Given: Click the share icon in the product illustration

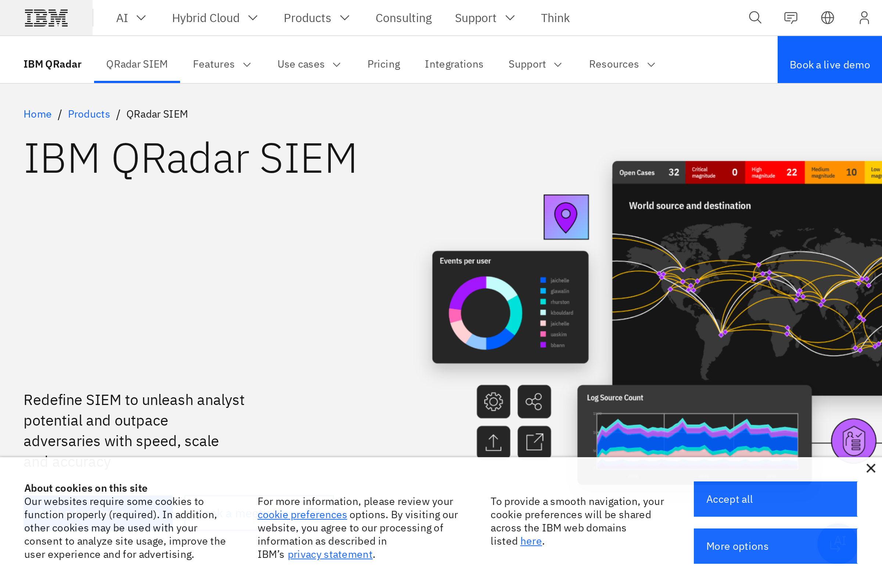Looking at the screenshot, I should pos(534,402).
